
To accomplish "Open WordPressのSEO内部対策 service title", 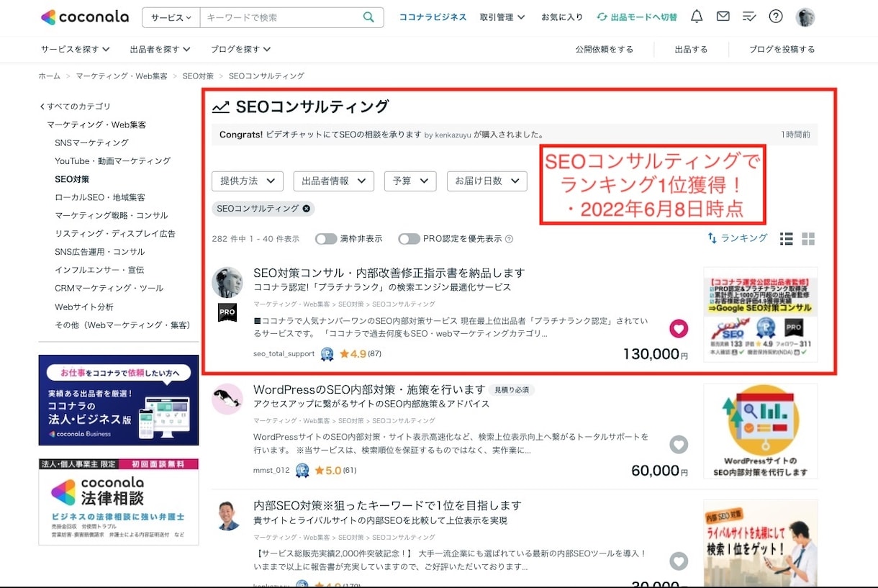I will [x=369, y=389].
